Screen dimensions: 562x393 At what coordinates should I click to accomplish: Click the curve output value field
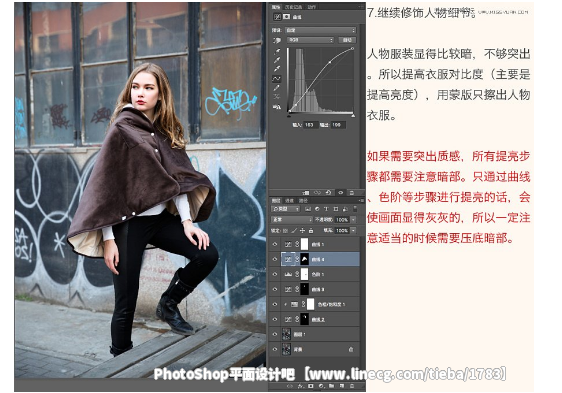338,125
